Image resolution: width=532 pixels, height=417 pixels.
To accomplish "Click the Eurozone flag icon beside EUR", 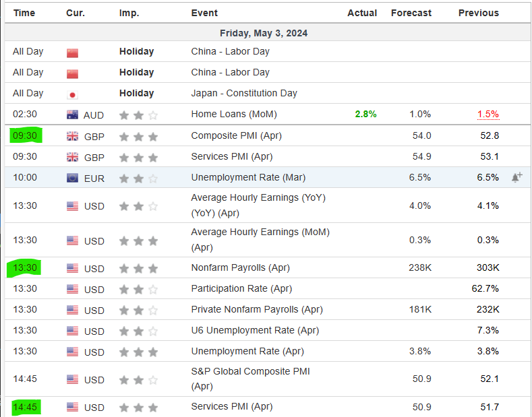I will click(x=72, y=178).
